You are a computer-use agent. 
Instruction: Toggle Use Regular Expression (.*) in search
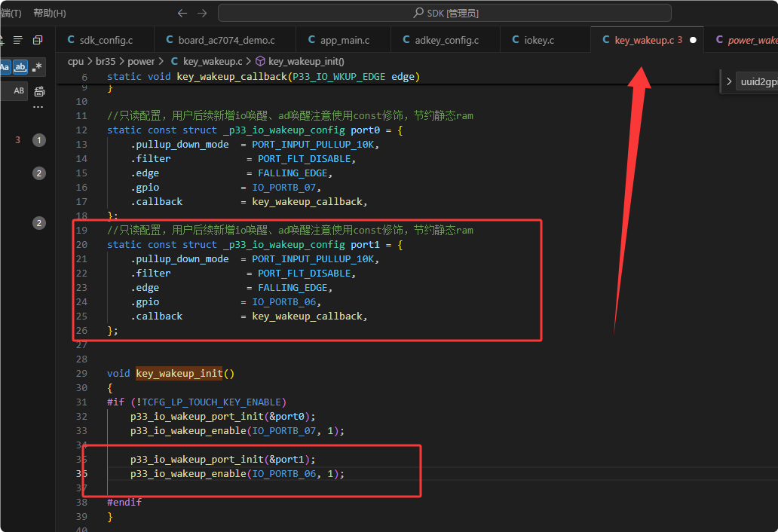pos(37,67)
